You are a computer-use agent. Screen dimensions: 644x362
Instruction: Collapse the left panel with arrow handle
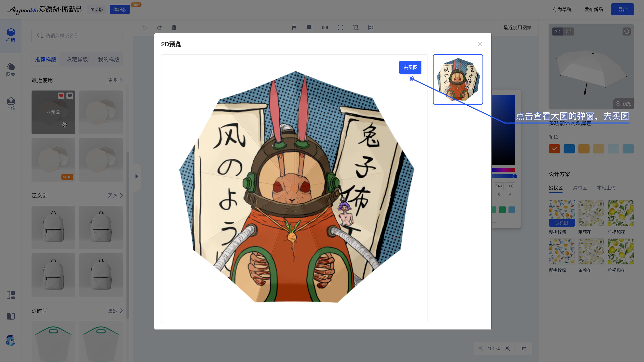[x=137, y=176]
